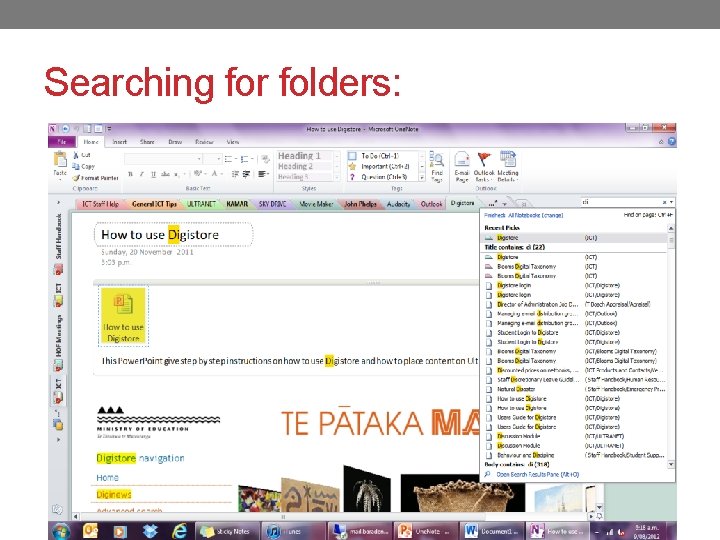Image resolution: width=720 pixels, height=540 pixels.
Task: Open the font size dropdown
Action: (219, 159)
